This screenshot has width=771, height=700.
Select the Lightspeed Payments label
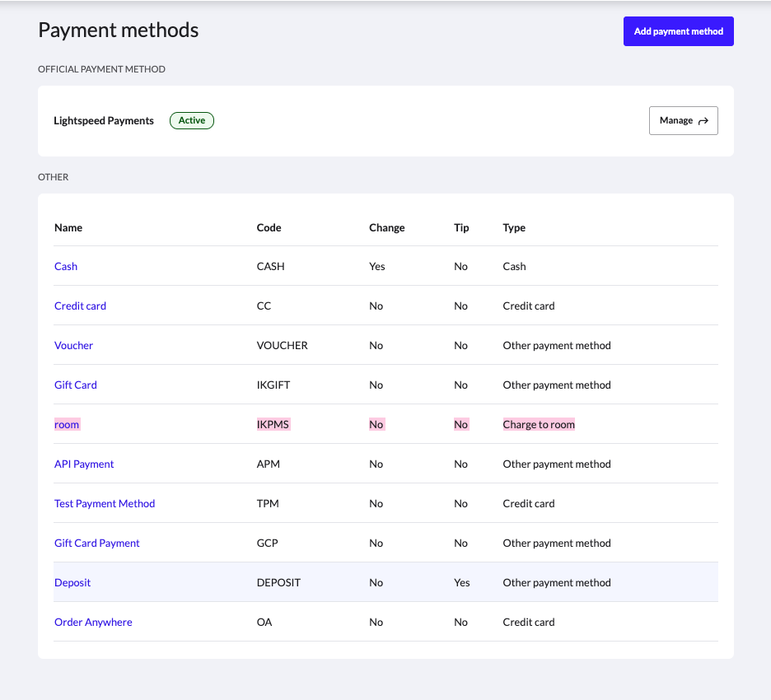(x=104, y=120)
